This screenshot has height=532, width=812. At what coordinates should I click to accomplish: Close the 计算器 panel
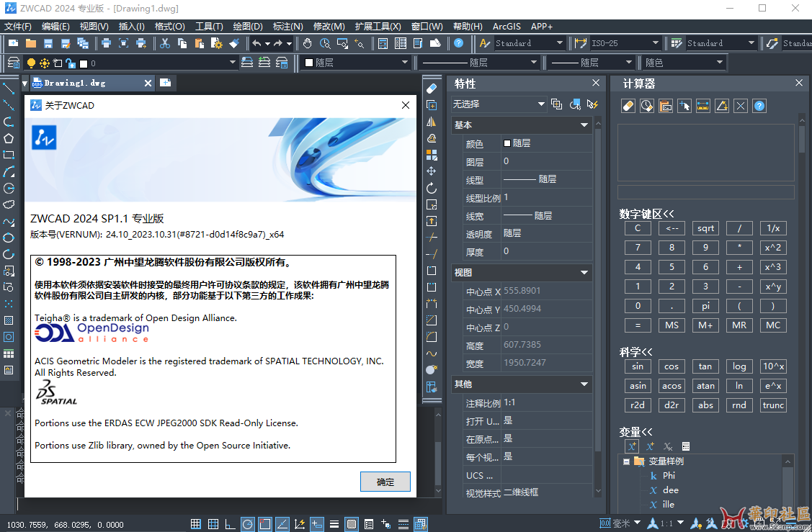[799, 83]
